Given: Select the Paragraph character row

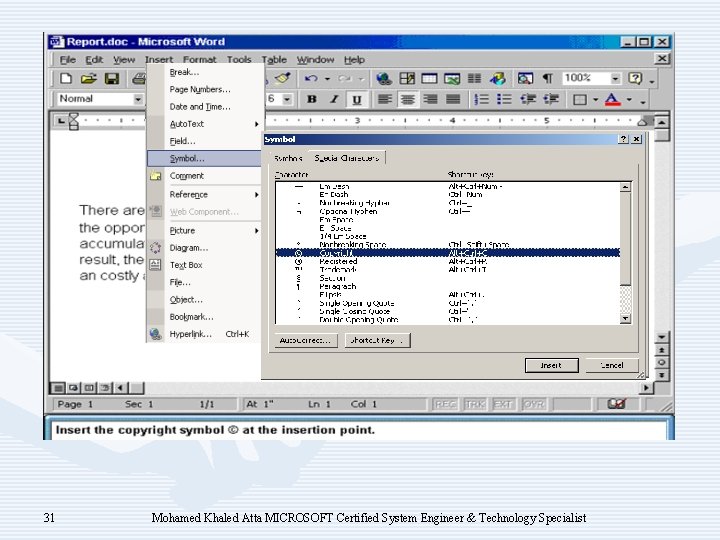Looking at the screenshot, I should point(448,286).
